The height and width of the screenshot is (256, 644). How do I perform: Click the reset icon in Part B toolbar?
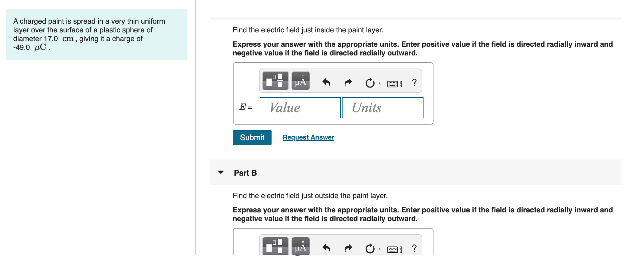370,248
